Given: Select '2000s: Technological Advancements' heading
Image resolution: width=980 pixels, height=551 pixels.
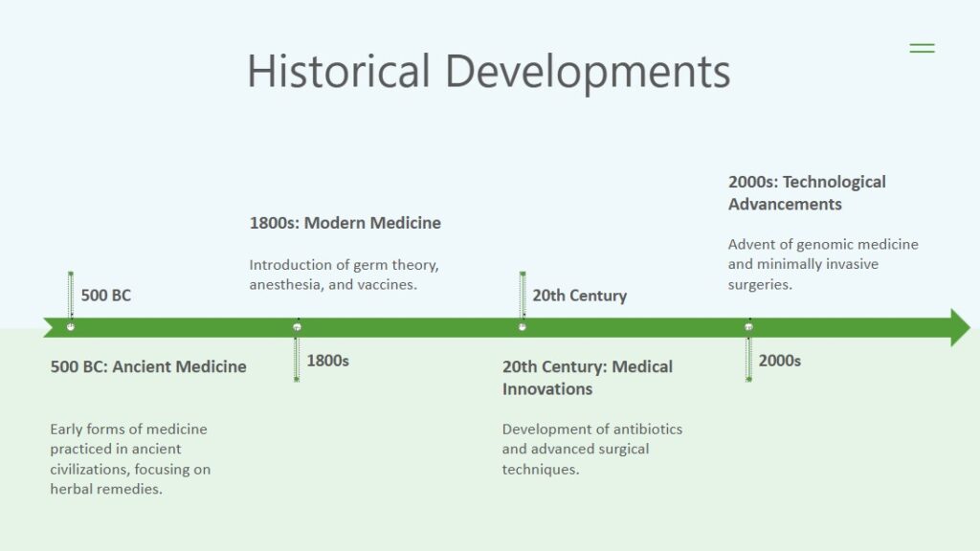Looking at the screenshot, I should 807,193.
